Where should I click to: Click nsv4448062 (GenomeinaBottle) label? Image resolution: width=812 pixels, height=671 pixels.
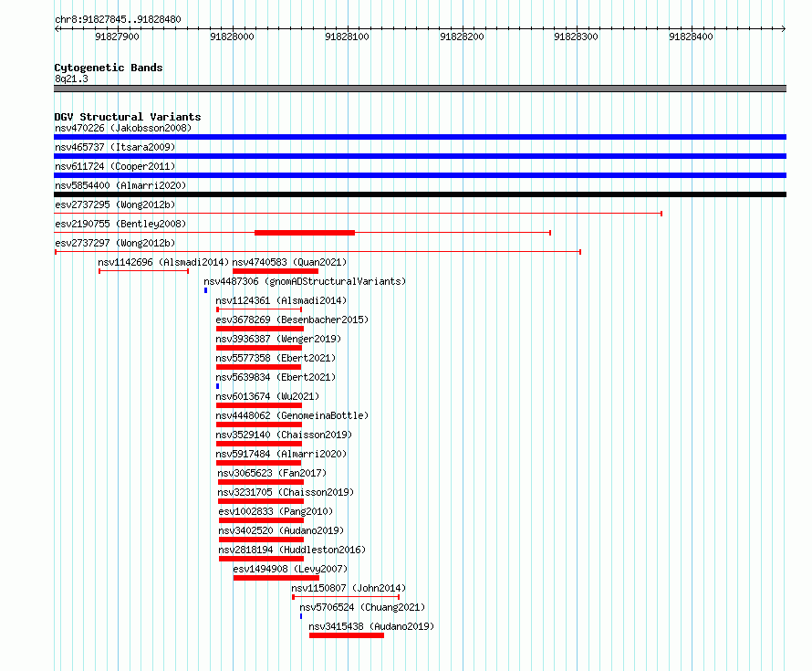292,415
